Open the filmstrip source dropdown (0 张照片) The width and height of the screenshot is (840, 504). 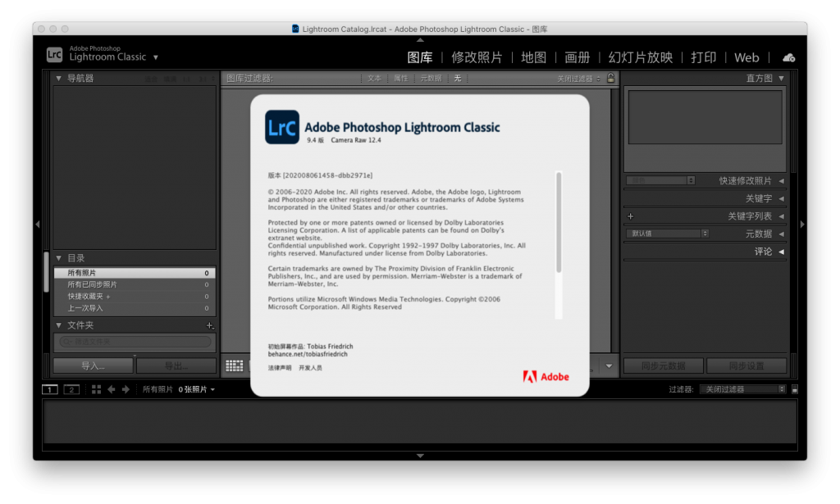coord(197,389)
